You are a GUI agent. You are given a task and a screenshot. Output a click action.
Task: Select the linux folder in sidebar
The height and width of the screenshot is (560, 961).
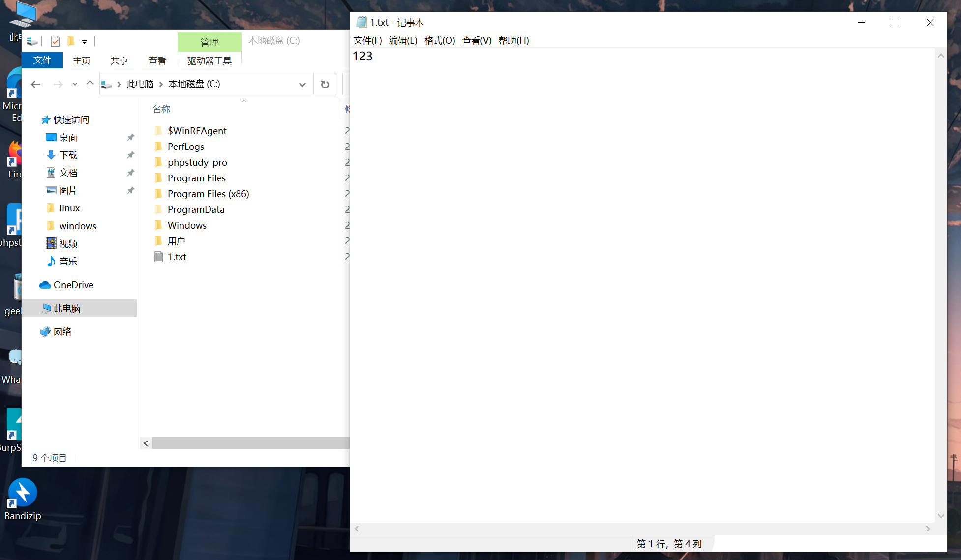click(69, 208)
